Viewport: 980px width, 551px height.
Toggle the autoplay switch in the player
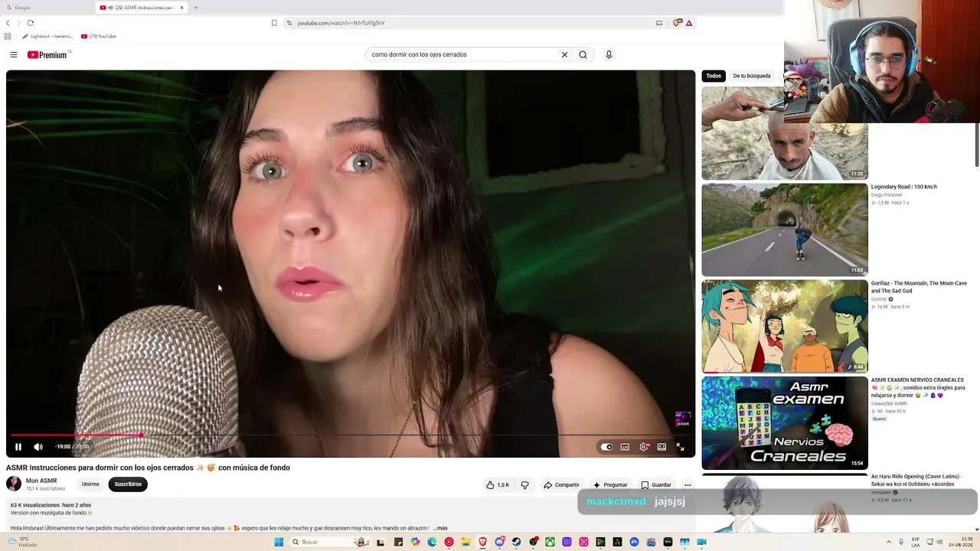(606, 447)
